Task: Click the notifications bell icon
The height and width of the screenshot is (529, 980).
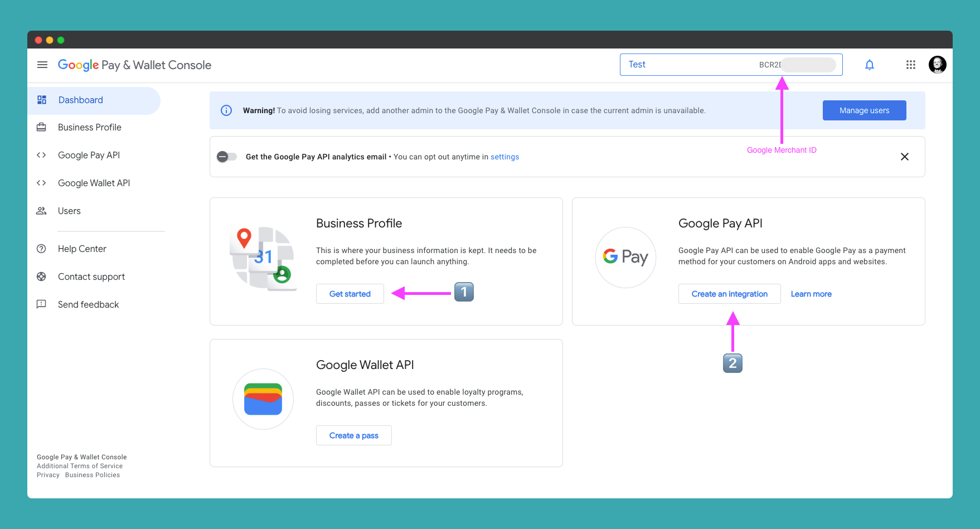Action: tap(869, 65)
